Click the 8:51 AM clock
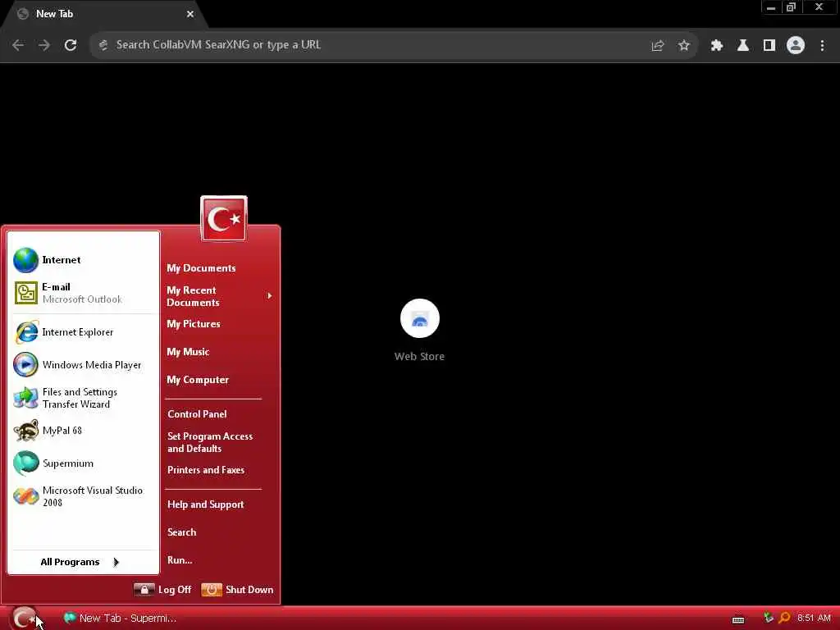The width and height of the screenshot is (840, 630). click(x=814, y=618)
